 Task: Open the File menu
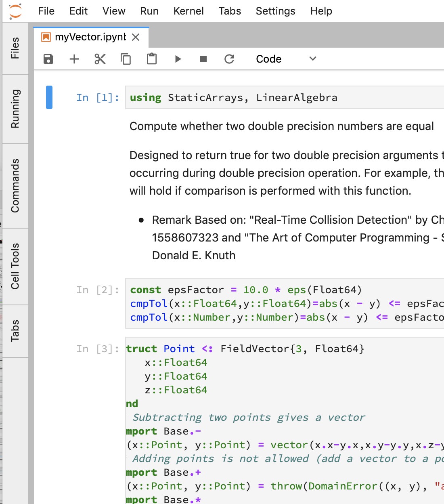click(x=46, y=11)
